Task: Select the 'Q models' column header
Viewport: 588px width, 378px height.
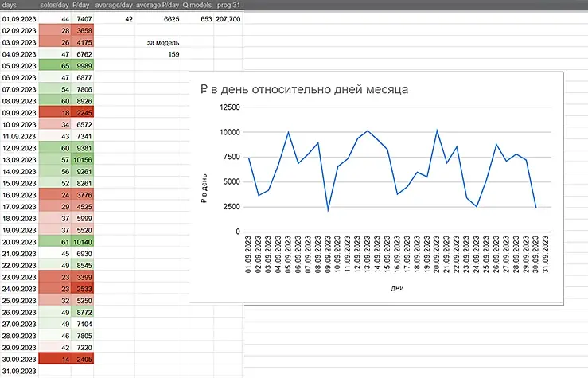Action: coord(197,6)
